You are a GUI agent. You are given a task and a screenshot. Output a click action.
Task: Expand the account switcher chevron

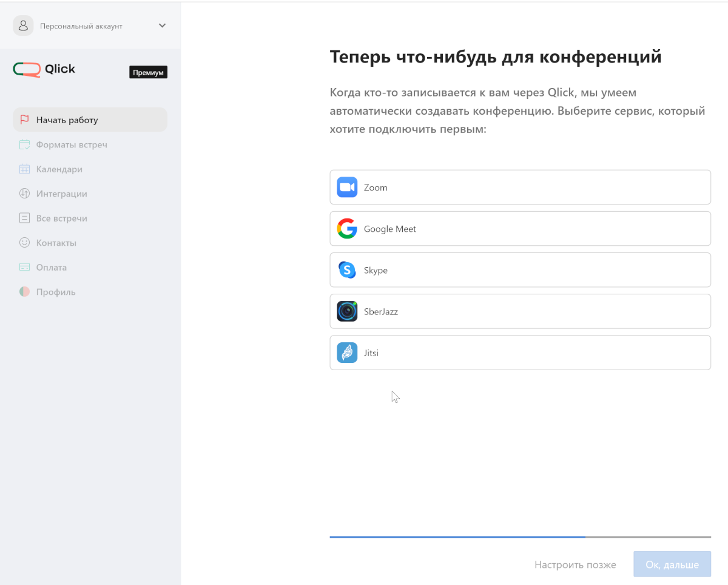[162, 25]
